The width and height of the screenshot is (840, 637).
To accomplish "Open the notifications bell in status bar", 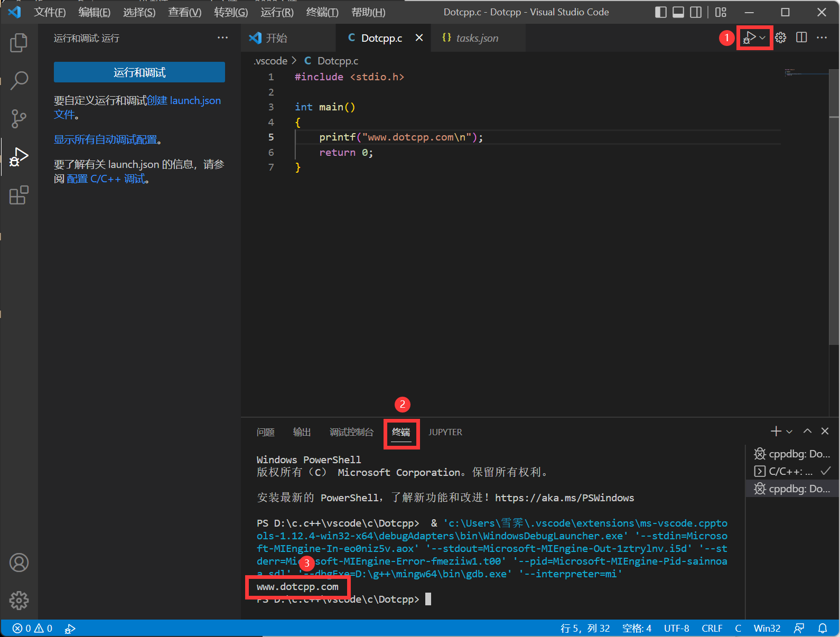I will (823, 628).
